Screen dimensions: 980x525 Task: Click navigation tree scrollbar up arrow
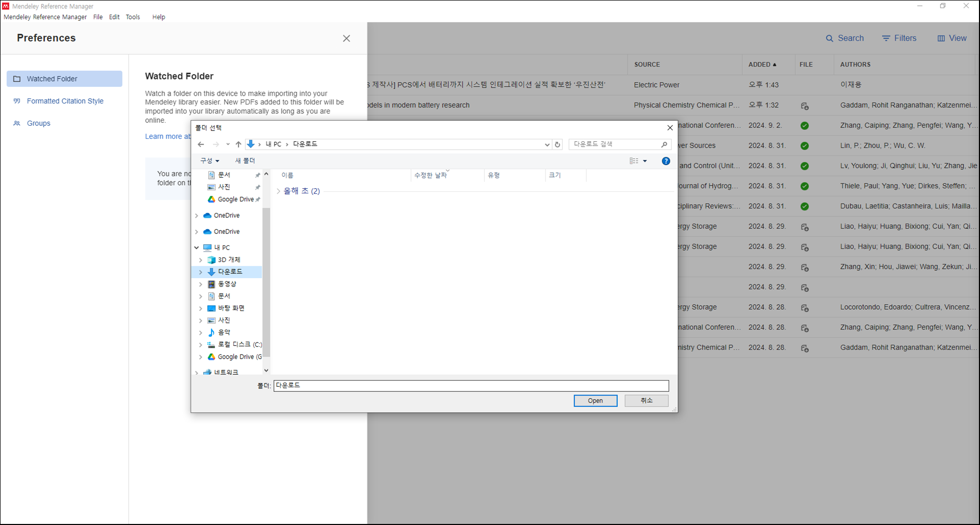pyautogui.click(x=266, y=174)
